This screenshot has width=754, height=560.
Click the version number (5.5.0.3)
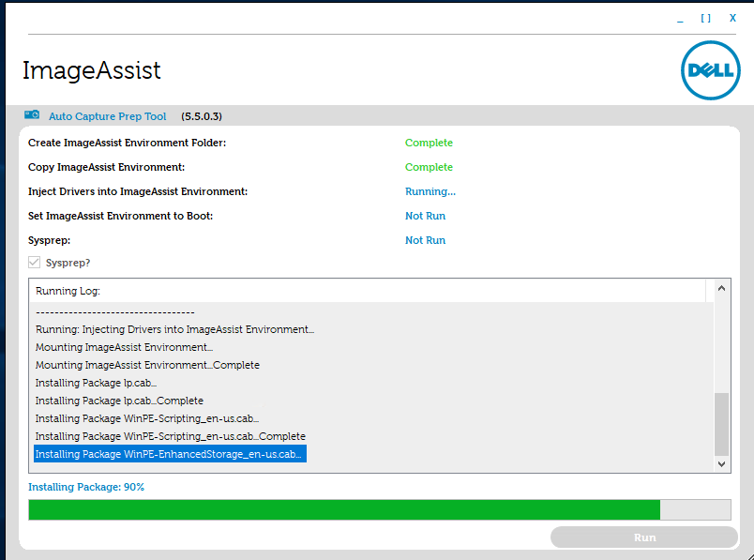(x=202, y=116)
